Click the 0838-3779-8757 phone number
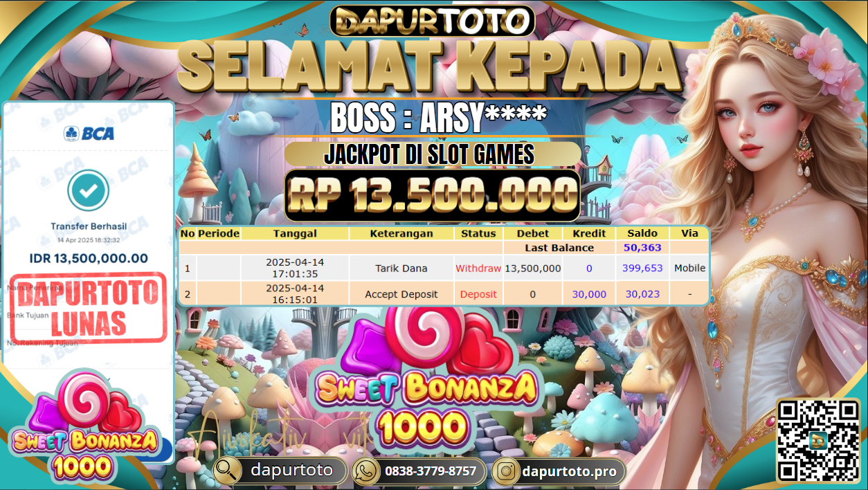The height and width of the screenshot is (490, 868). [431, 471]
